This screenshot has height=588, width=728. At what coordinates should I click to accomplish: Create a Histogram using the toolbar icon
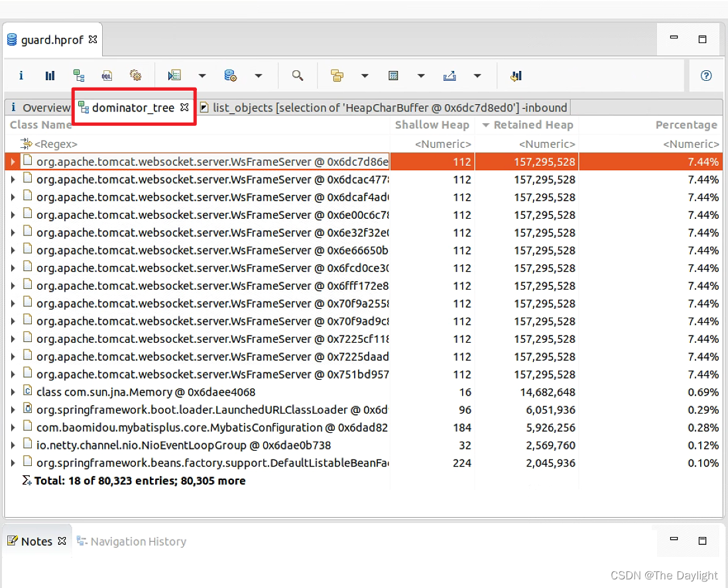tap(50, 75)
